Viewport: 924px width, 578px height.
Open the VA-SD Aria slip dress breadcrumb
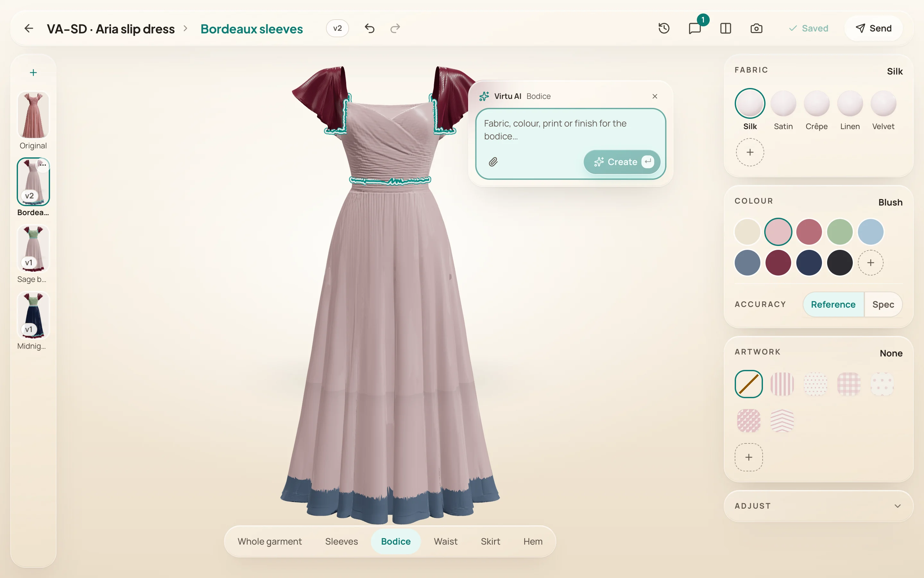(111, 29)
